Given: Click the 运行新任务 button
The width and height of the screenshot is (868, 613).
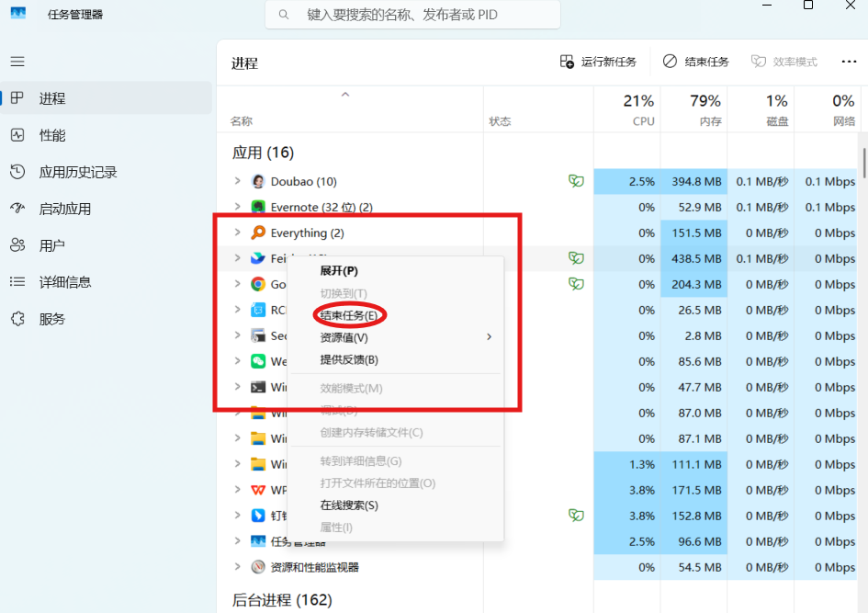Looking at the screenshot, I should pyautogui.click(x=598, y=62).
